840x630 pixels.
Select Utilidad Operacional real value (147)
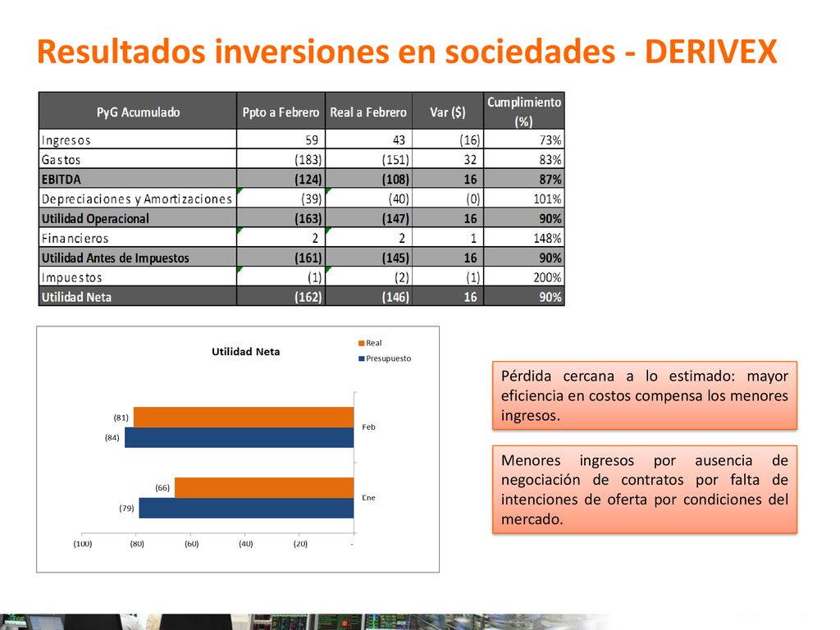click(x=395, y=218)
